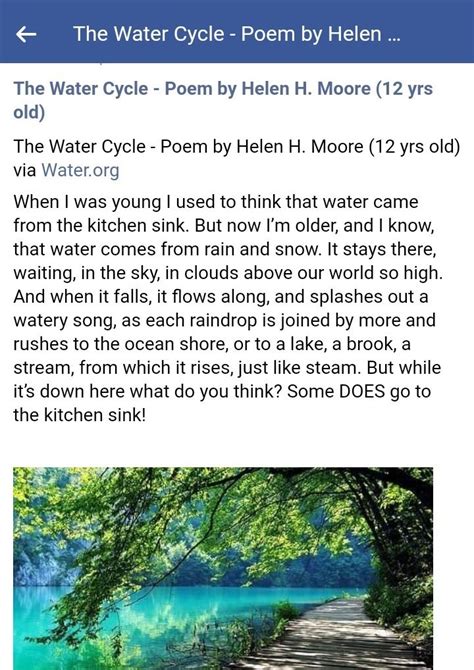Click "Helen H. Moore" in the blue title
Image resolution: width=474 pixels, height=670 pixels.
pos(306,88)
